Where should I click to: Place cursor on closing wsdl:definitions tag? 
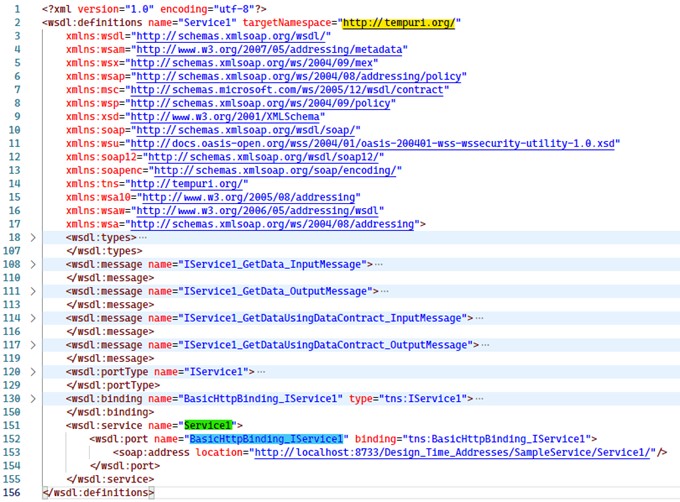click(98, 492)
